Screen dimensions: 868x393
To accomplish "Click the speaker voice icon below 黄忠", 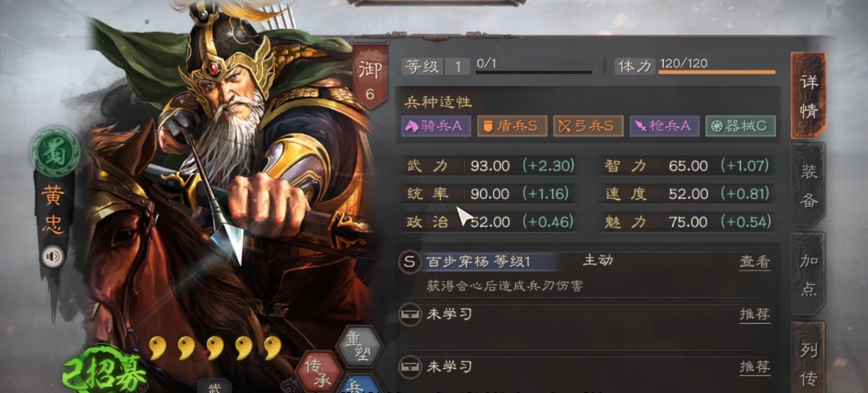I will (54, 257).
